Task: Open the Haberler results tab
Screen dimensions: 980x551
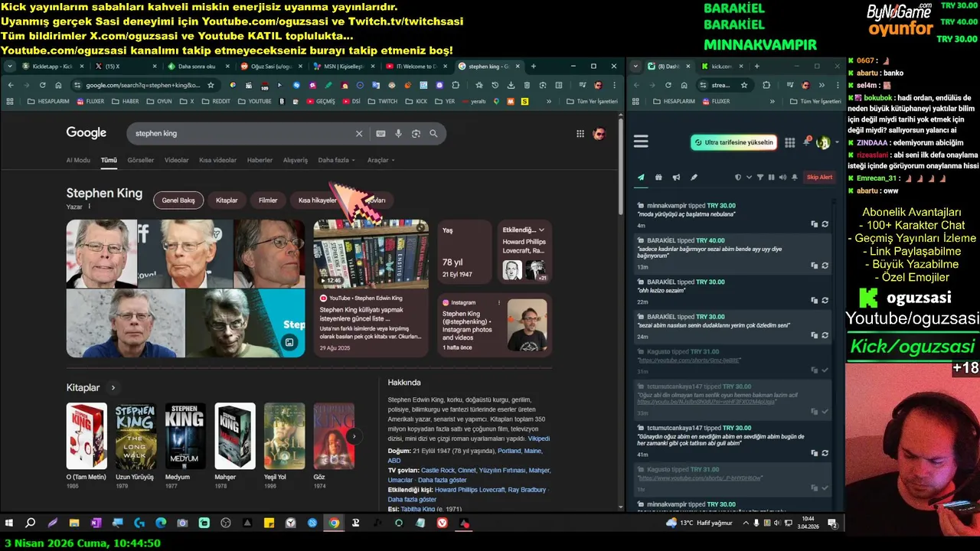Action: (x=260, y=160)
